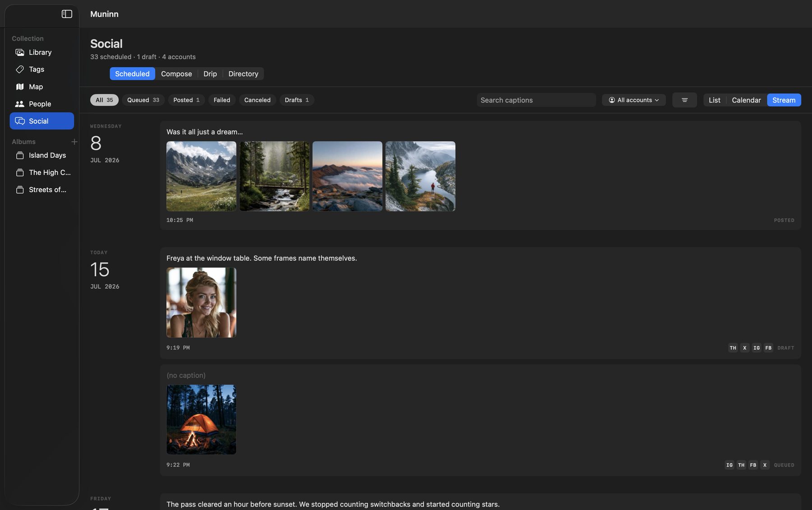
Task: Switch to the Drip tab
Action: [x=210, y=74]
